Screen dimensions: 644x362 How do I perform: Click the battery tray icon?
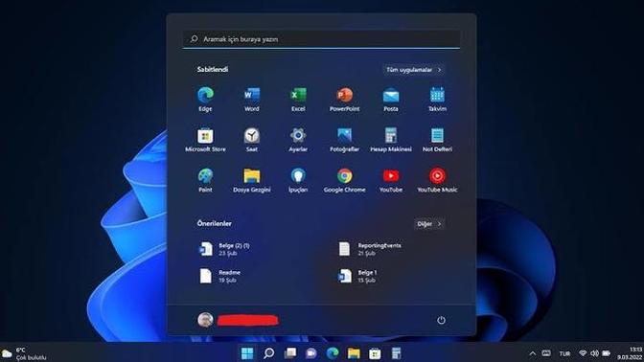tap(607, 353)
